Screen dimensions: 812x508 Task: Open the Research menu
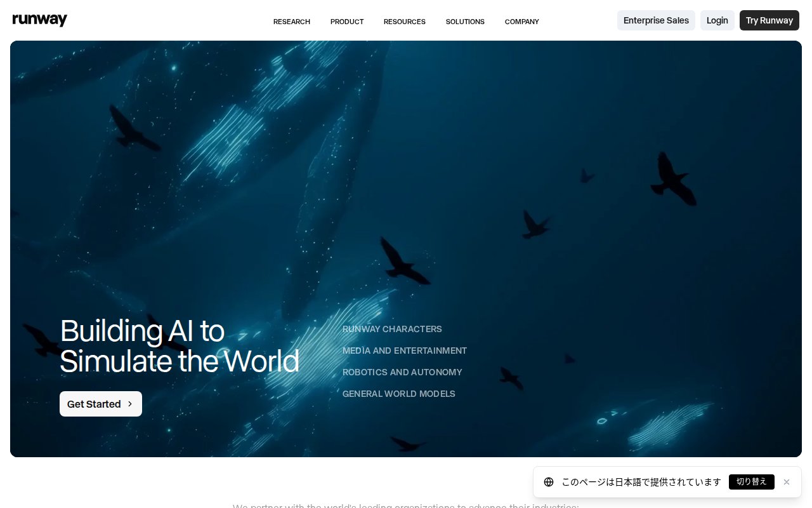pos(292,22)
